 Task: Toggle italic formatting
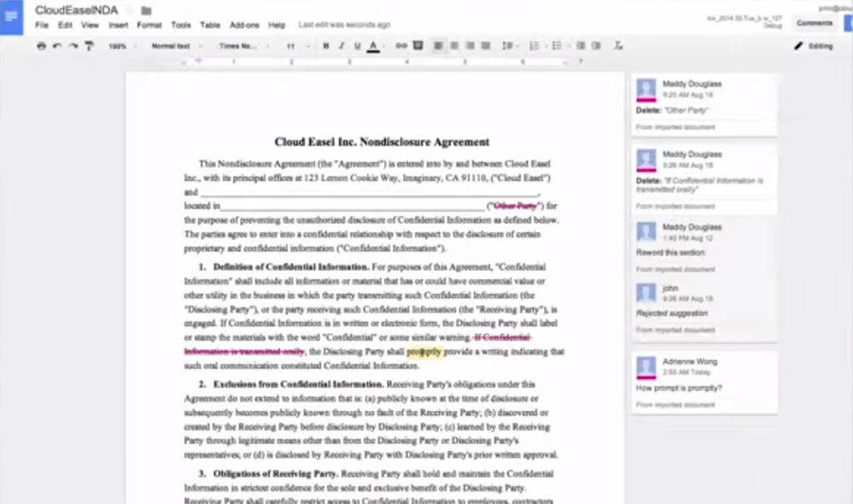click(x=340, y=46)
